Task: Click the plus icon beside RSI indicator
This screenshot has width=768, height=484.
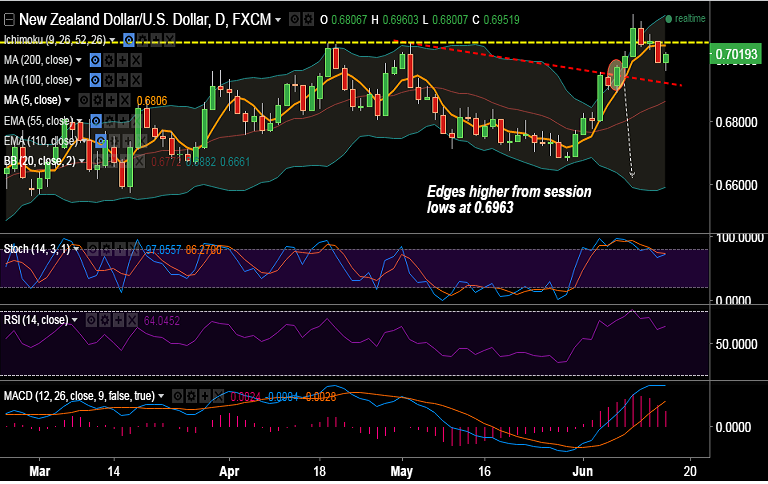Action: pyautogui.click(x=119, y=320)
